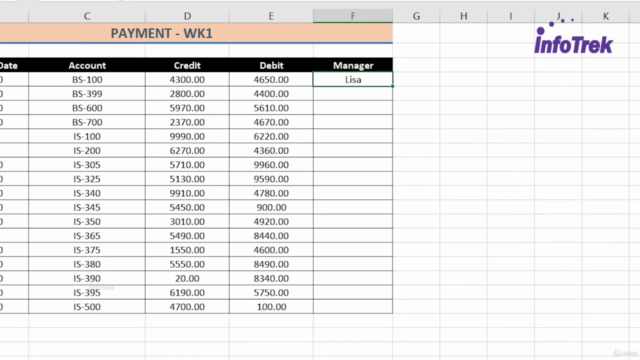Select debit value 8340.00
Viewport: 640px width, 360px height.
pos(271,278)
